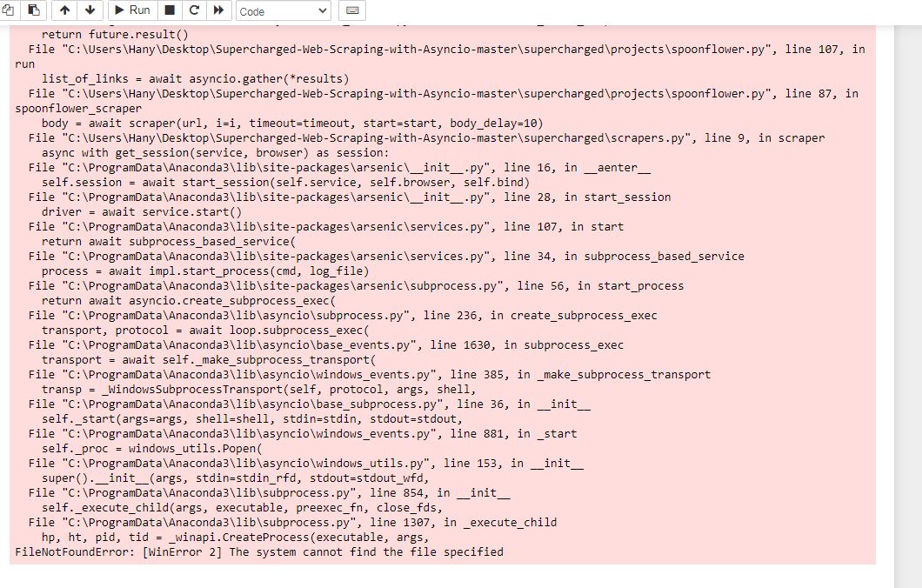
Task: Click 'transport = await self._make_subprocess_transport(' line
Action: pyautogui.click(x=209, y=360)
